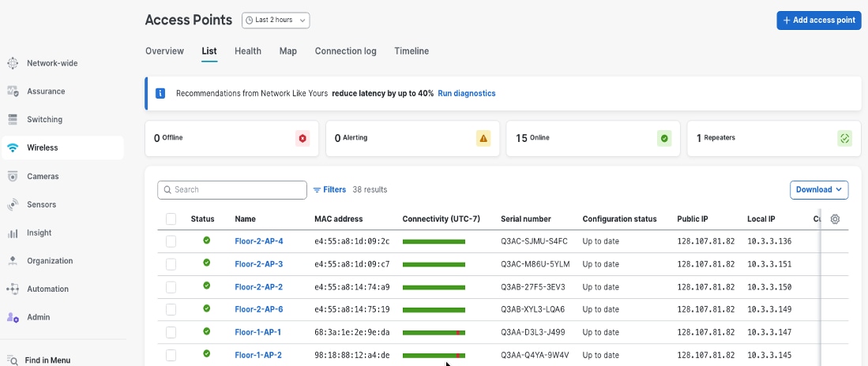Check the box for Floor-2-AP-4
868x366 pixels.
171,241
